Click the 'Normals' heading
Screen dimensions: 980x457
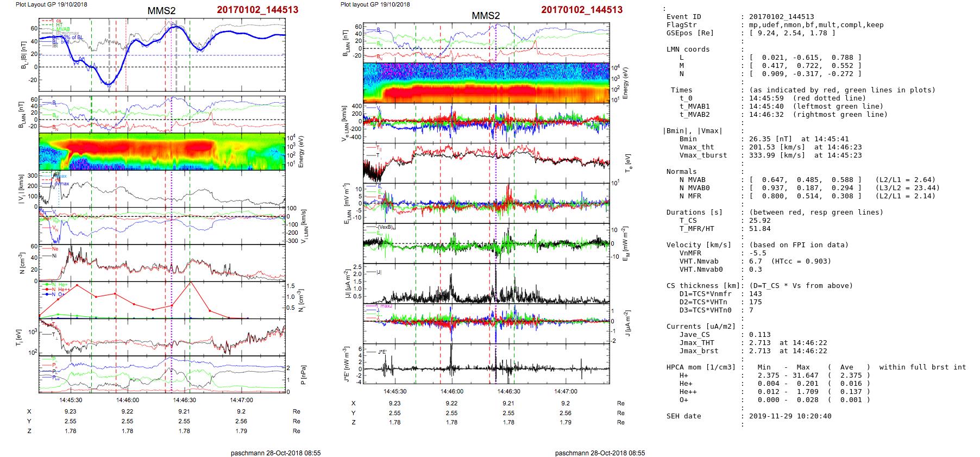[x=681, y=172]
